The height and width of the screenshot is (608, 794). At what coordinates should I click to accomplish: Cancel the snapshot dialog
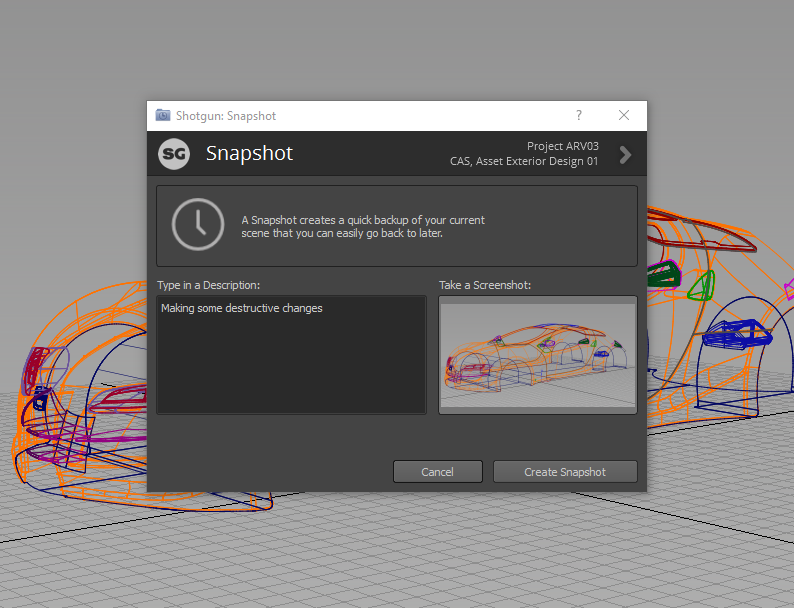(438, 472)
